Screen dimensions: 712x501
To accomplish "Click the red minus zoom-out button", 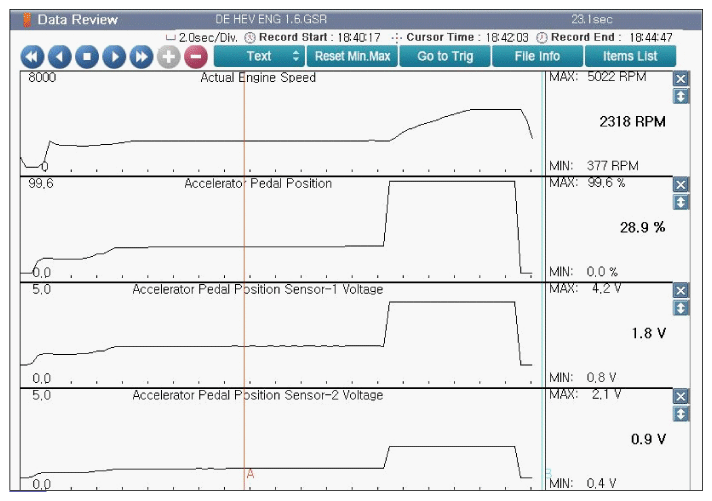I will coord(196,57).
